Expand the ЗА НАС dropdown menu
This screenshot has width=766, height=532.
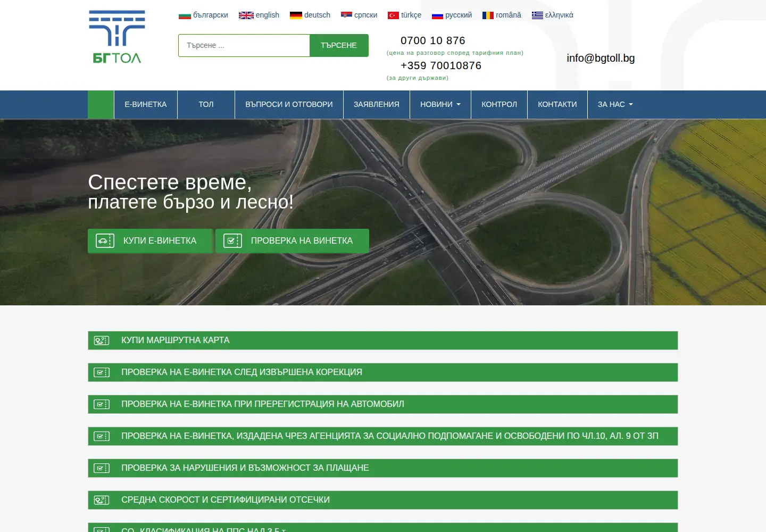615,104
